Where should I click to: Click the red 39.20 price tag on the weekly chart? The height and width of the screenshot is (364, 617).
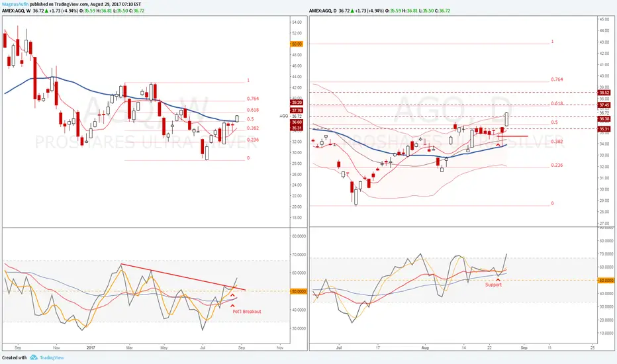297,103
